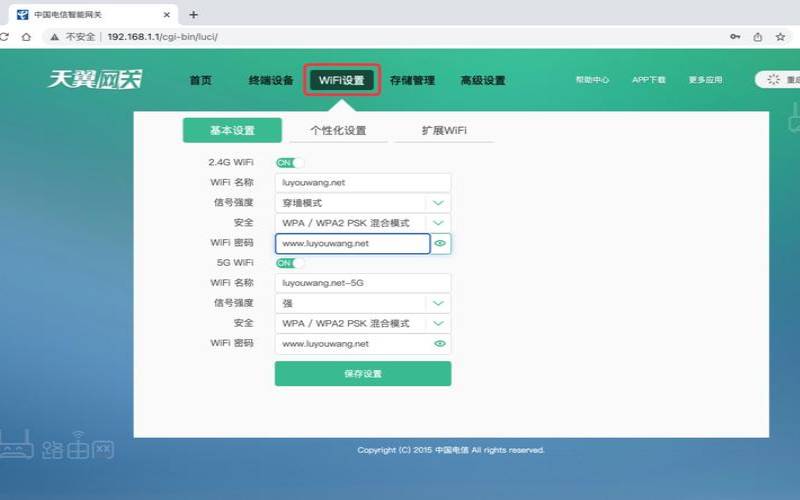This screenshot has height=500, width=800.
Task: Click the APP下载 link
Action: [x=648, y=80]
